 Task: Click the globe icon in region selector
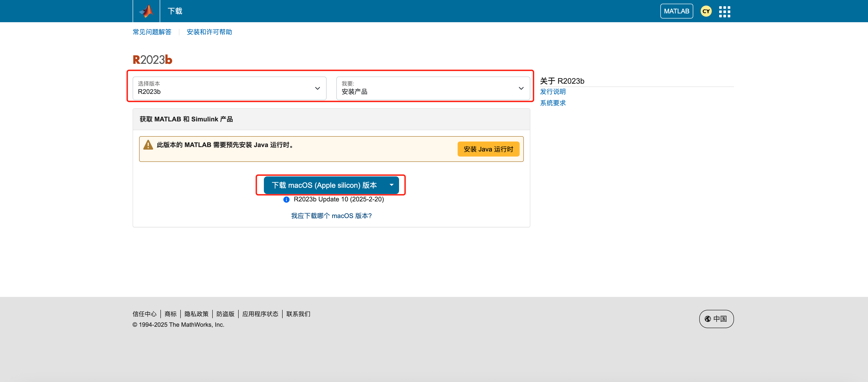click(x=708, y=319)
